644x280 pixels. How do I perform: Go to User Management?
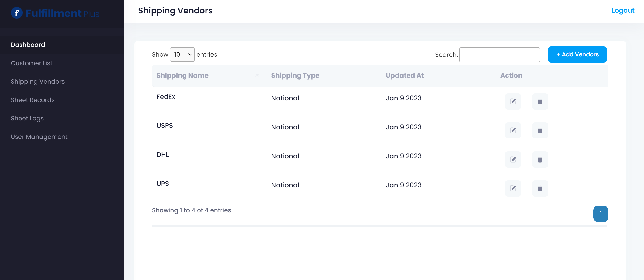(39, 136)
